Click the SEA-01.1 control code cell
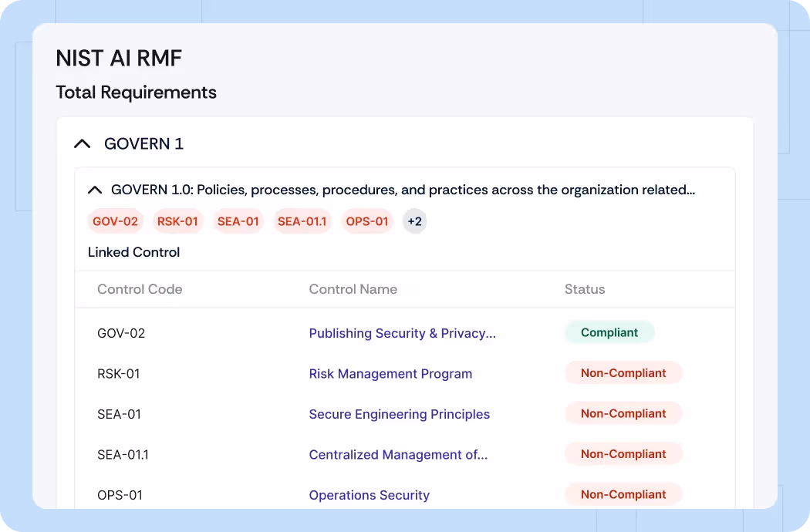The image size is (810, 532). [123, 455]
